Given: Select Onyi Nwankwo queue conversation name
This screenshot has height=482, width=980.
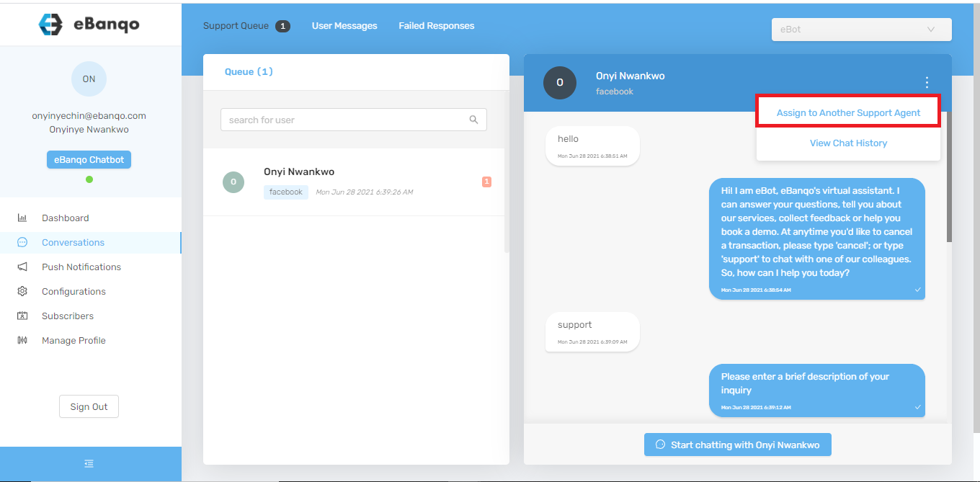Looking at the screenshot, I should [x=299, y=171].
